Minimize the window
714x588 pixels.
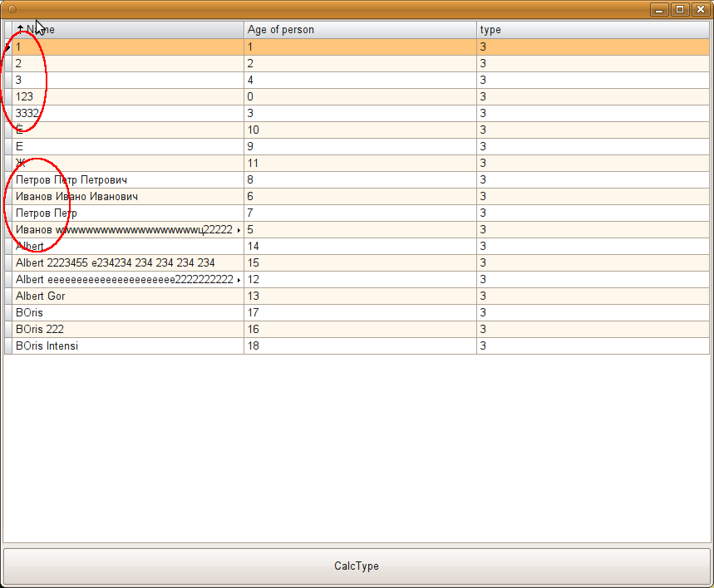(x=660, y=9)
